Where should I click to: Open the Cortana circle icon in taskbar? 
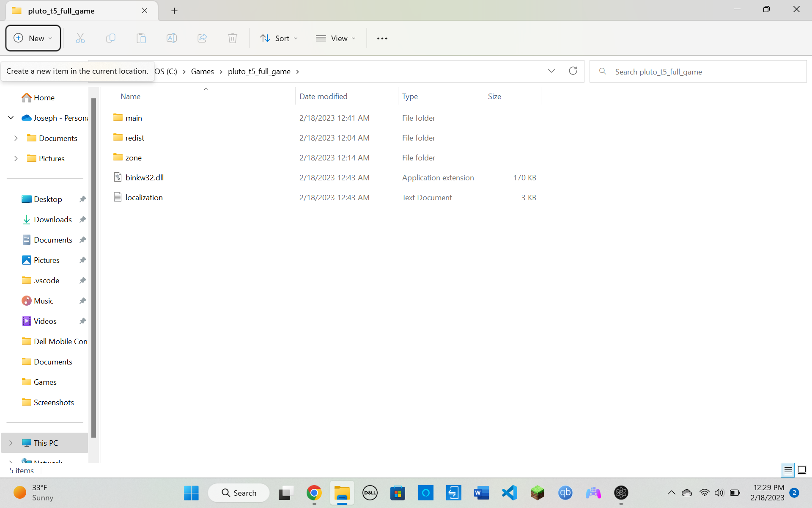[426, 493]
